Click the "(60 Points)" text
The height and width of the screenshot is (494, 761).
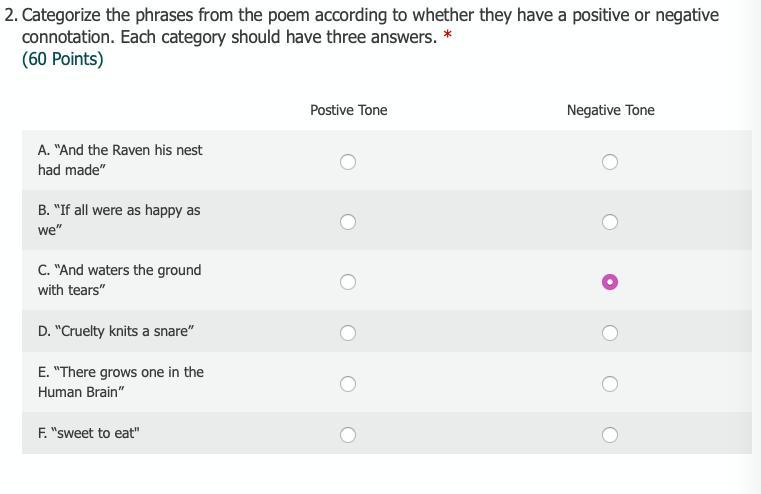62,59
